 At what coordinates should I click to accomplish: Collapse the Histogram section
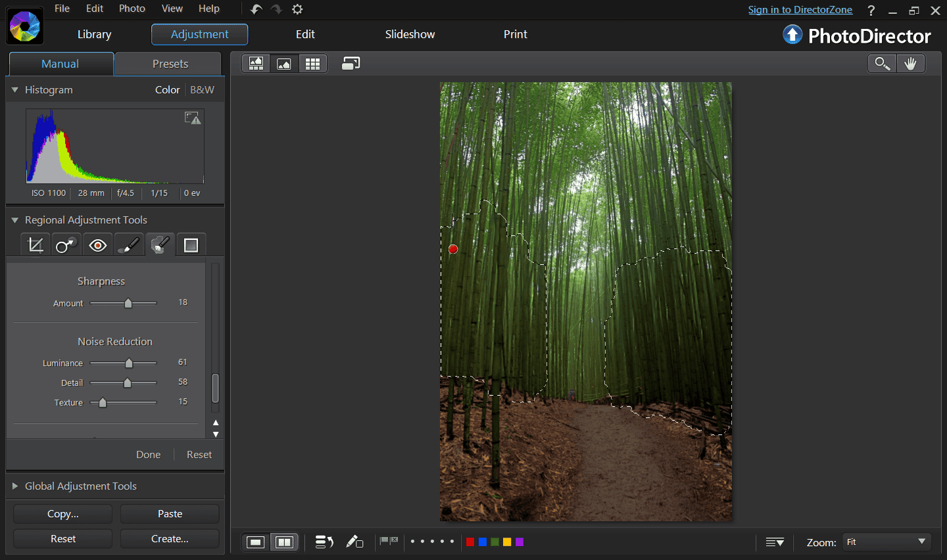15,90
